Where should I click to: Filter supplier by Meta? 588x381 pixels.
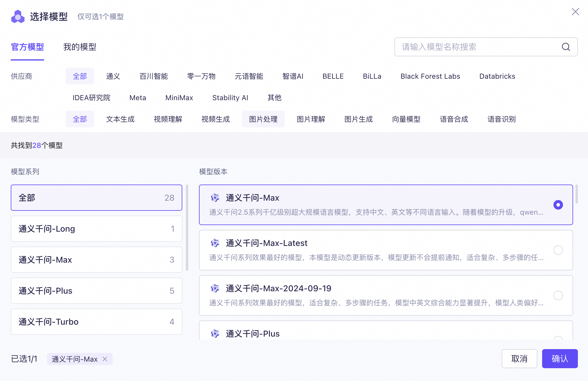[138, 97]
